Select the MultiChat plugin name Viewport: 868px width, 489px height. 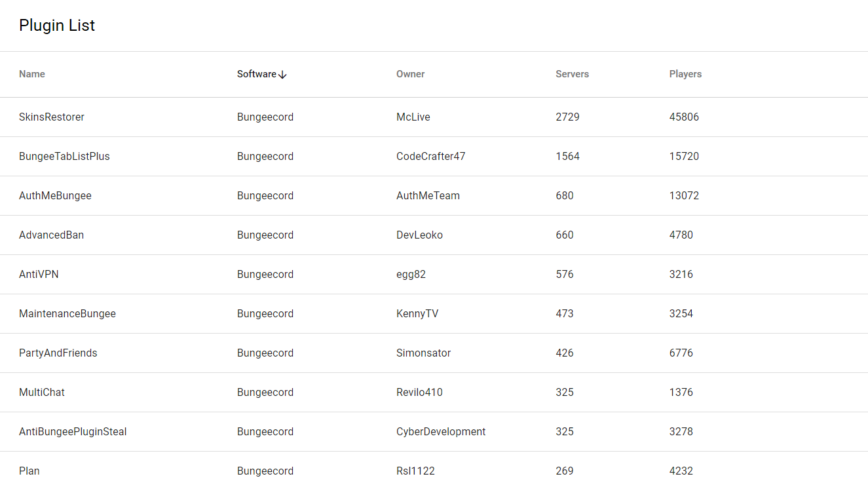(x=42, y=393)
